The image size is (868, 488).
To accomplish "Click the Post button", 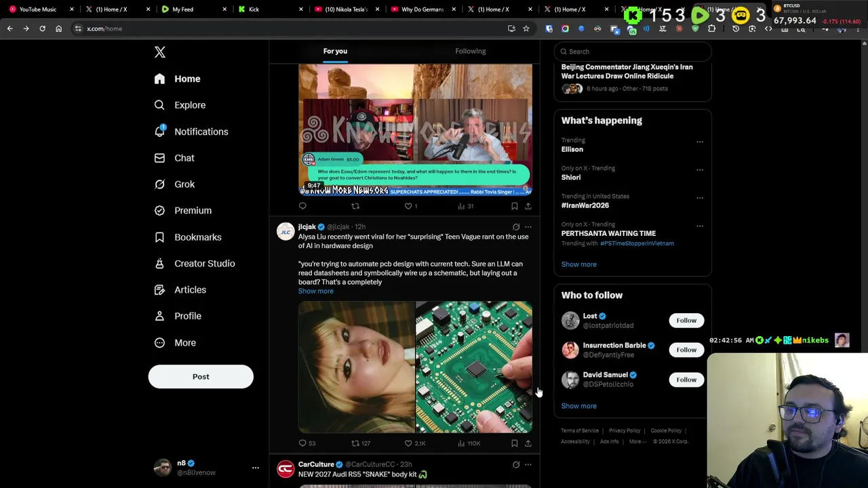I will click(201, 377).
